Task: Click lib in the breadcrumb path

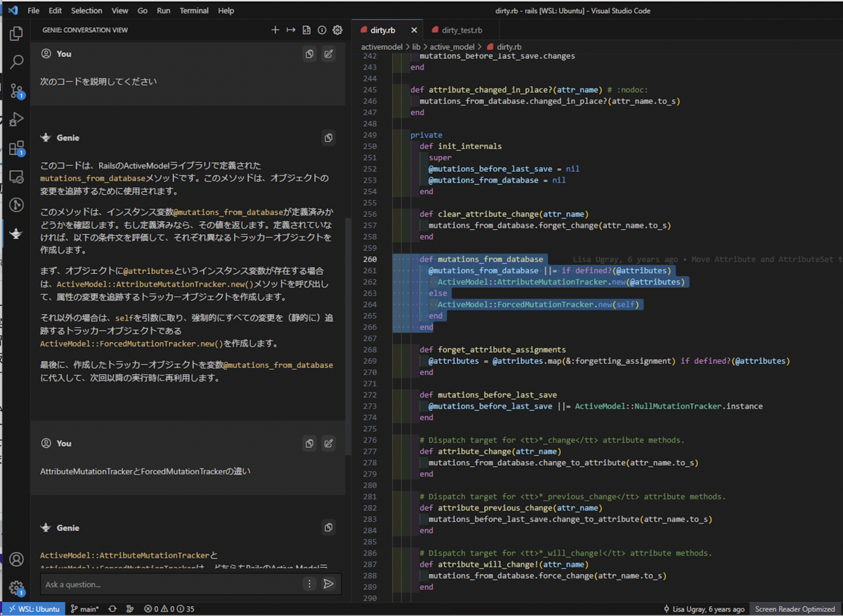Action: [x=416, y=46]
